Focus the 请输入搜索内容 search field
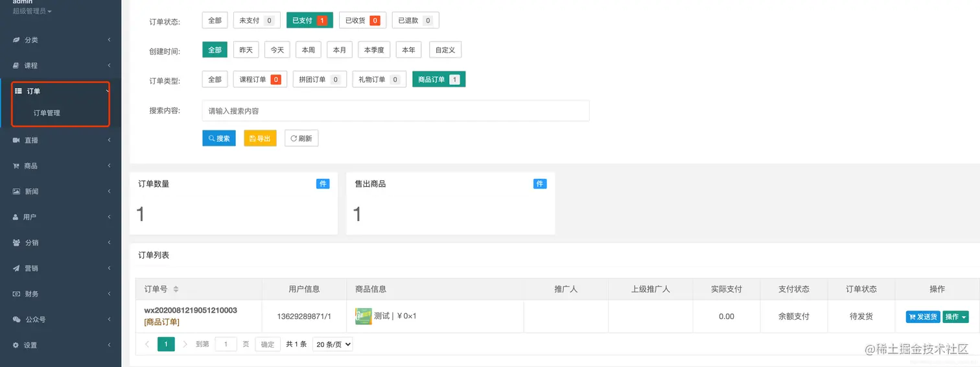Image resolution: width=980 pixels, height=367 pixels. (x=395, y=111)
